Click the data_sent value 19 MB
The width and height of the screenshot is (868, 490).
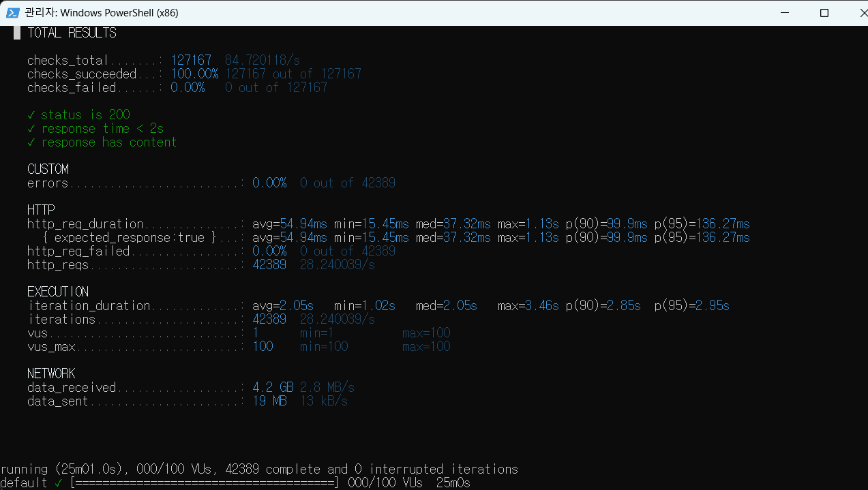coord(269,401)
